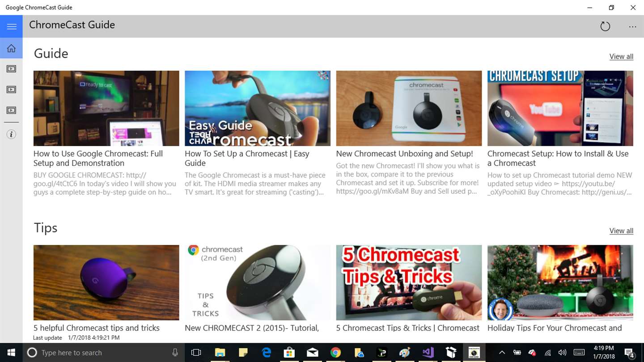
Task: Go to the Home section in sidebar
Action: pos(11,48)
